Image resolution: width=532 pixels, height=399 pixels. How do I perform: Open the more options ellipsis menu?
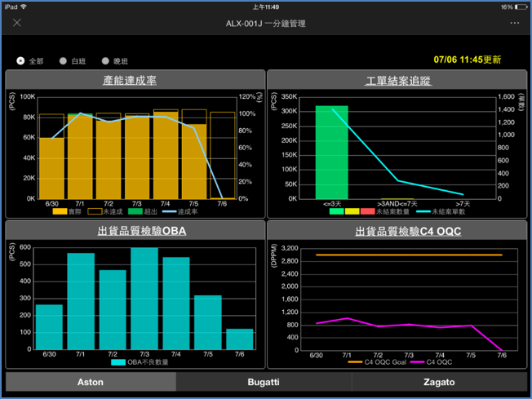(x=514, y=23)
